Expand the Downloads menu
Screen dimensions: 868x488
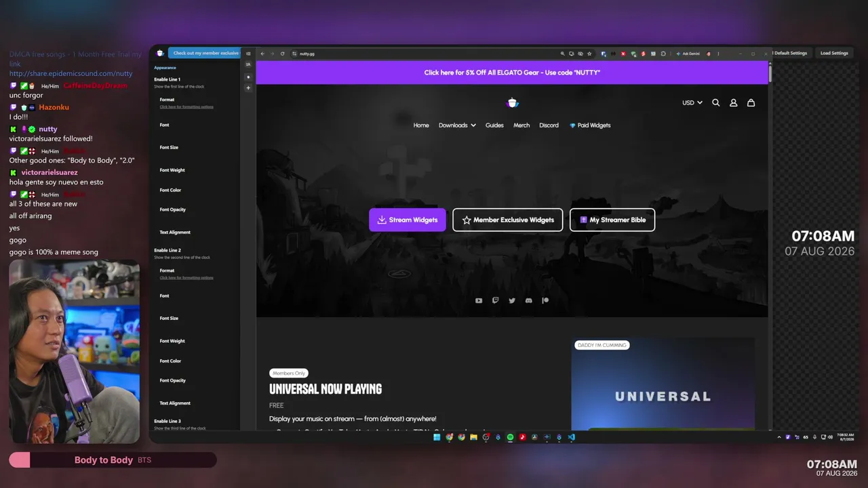tap(457, 125)
